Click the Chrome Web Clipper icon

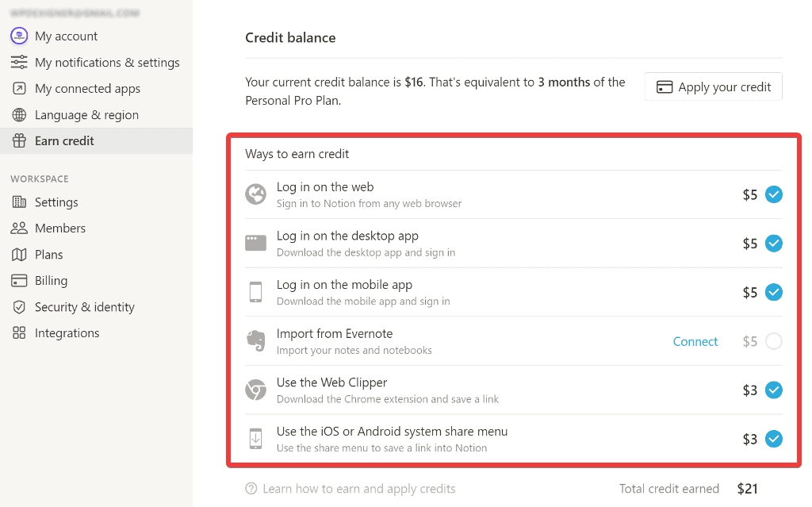(255, 390)
